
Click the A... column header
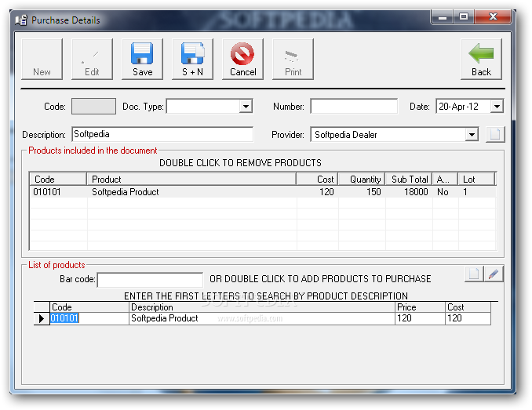[x=445, y=179]
